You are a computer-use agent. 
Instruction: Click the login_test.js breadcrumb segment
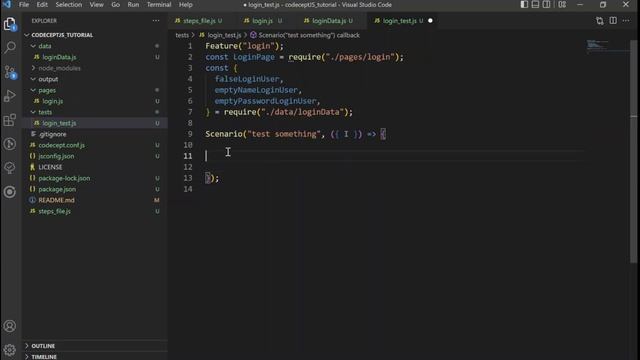pyautogui.click(x=224, y=36)
